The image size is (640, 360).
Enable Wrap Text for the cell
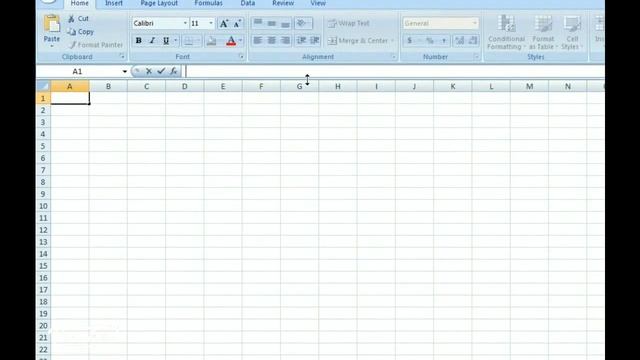[x=349, y=23]
